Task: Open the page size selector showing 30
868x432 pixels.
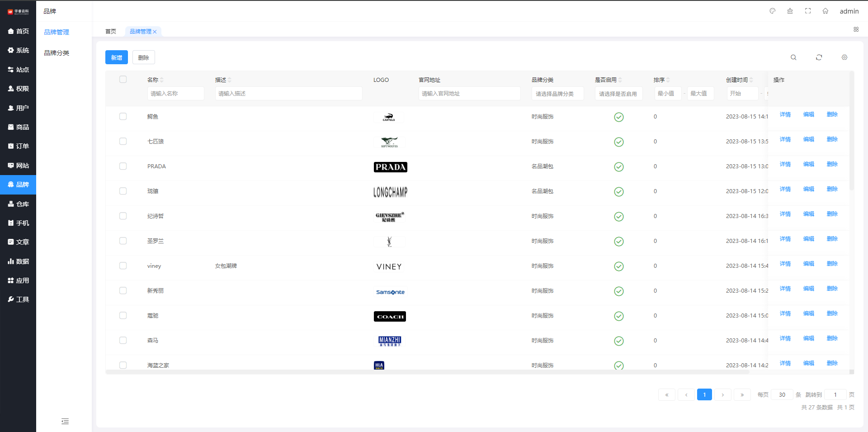Action: click(x=782, y=394)
